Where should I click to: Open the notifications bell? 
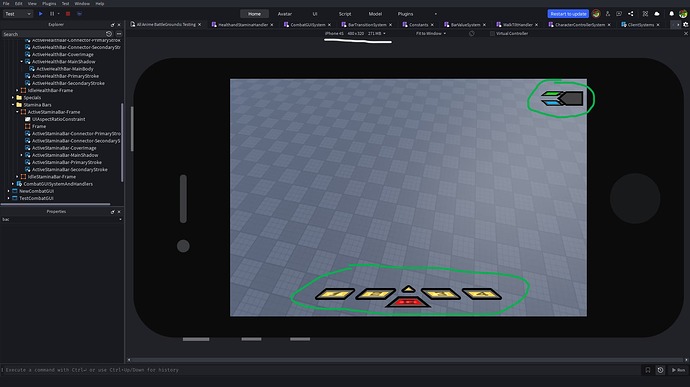[672, 14]
